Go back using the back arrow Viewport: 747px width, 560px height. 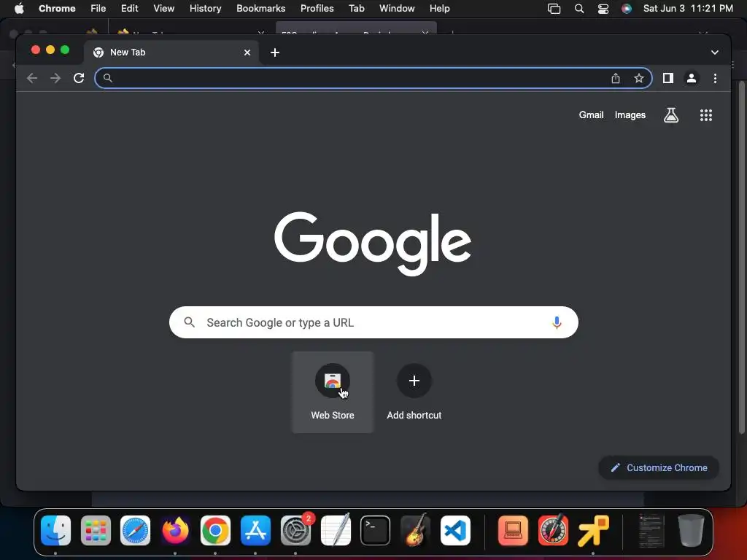pos(32,78)
